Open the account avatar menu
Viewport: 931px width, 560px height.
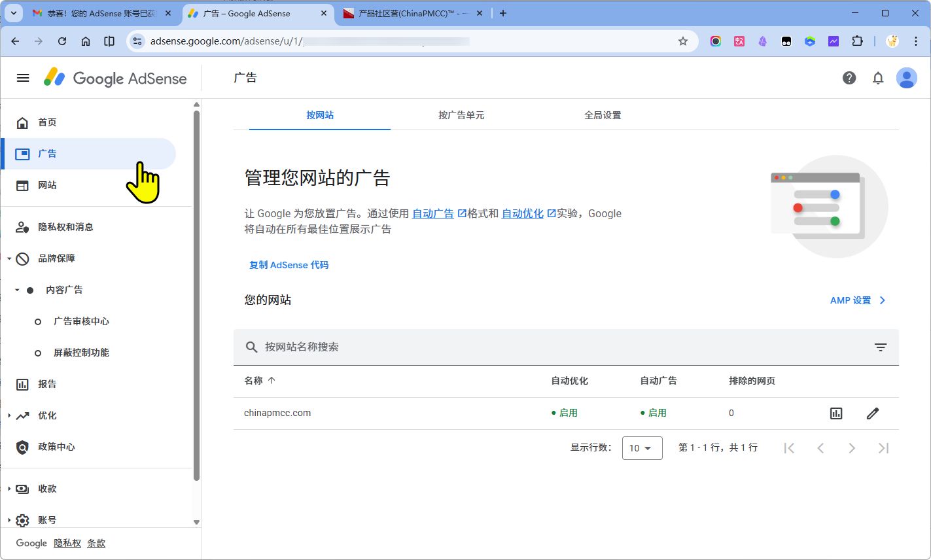click(x=906, y=78)
